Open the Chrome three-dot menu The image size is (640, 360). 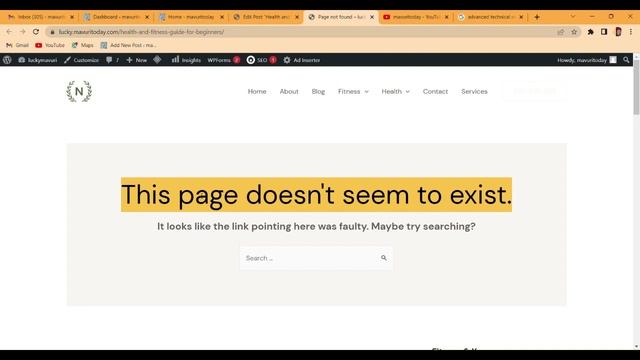pyautogui.click(x=631, y=32)
